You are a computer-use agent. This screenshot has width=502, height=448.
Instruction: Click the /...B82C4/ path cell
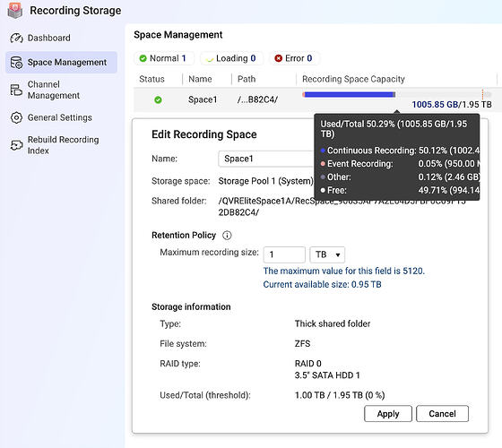258,99
